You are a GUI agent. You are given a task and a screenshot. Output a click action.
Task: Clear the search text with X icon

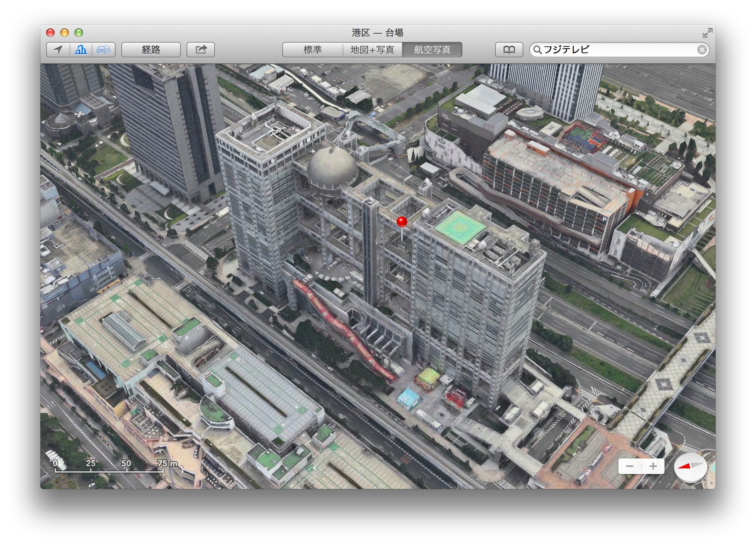[x=702, y=50]
